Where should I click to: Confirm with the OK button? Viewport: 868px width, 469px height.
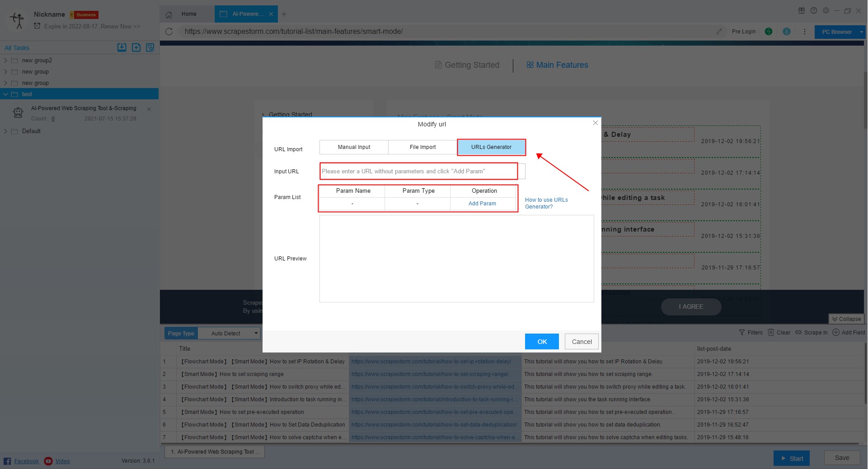click(x=542, y=342)
